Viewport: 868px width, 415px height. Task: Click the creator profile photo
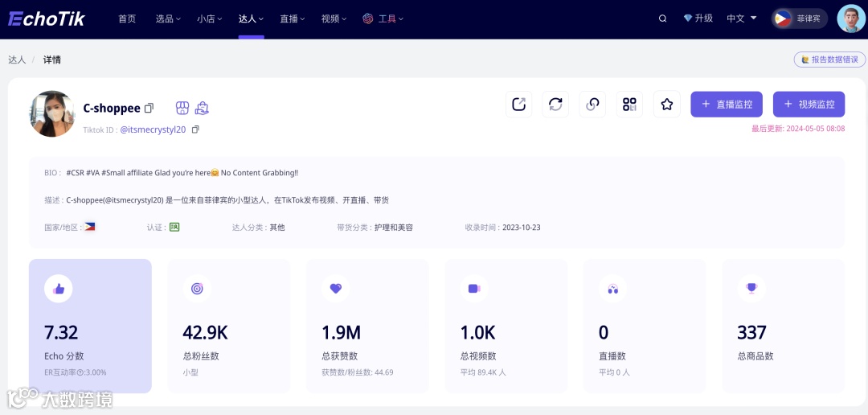click(52, 113)
